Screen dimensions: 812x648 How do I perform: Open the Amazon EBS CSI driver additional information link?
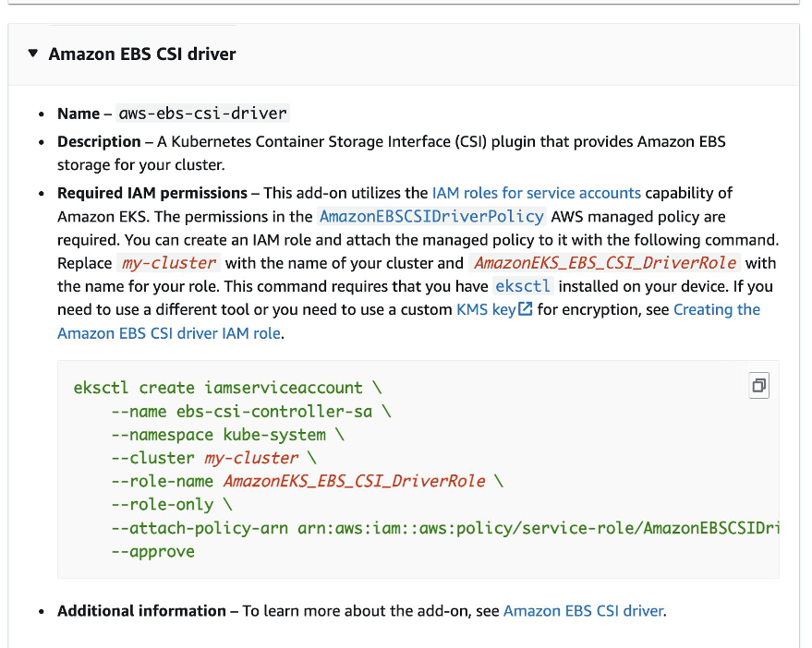coord(583,610)
